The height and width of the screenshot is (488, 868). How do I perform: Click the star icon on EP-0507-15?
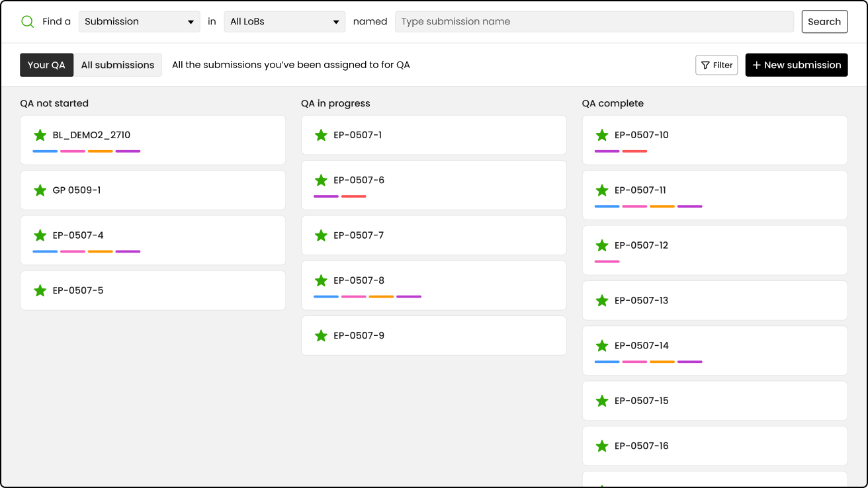click(601, 401)
